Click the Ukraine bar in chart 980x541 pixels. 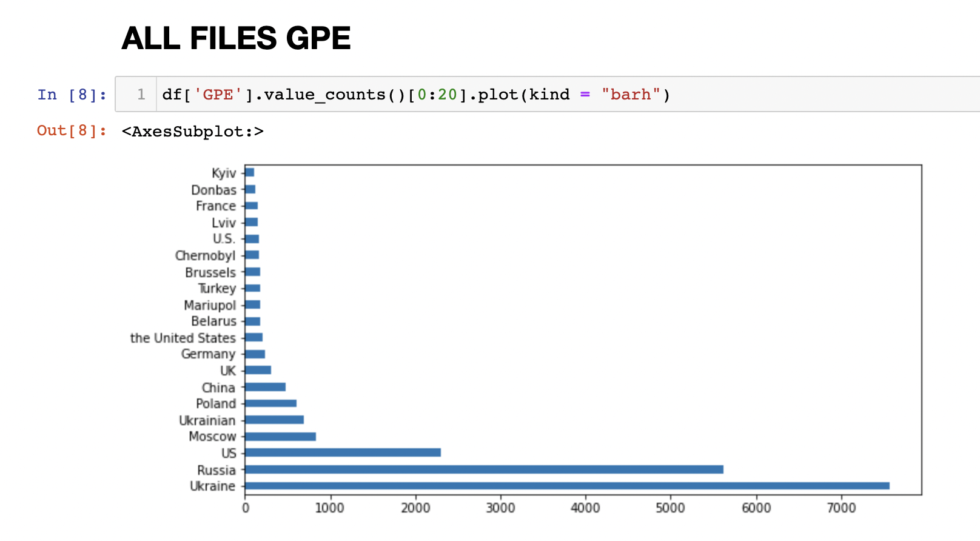point(567,486)
